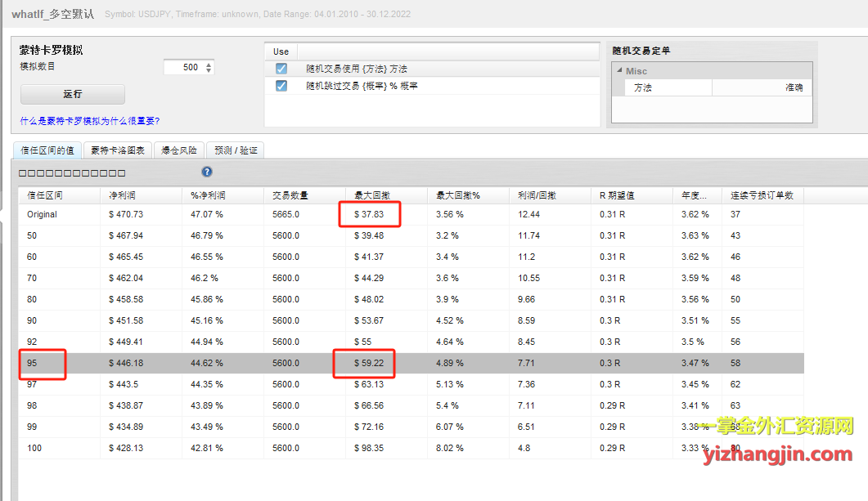Open the 什么是蒙特卡罗模拟为什么很重要? link
The height and width of the screenshot is (501, 868).
coord(90,120)
